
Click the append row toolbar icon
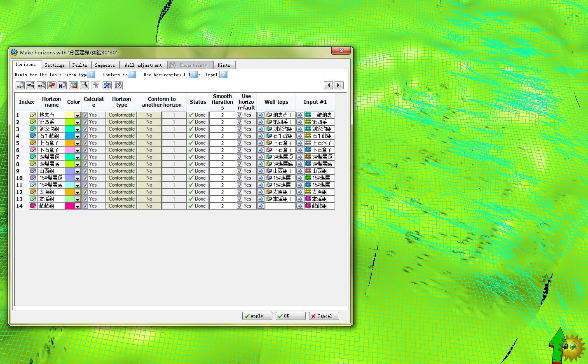coord(20,85)
